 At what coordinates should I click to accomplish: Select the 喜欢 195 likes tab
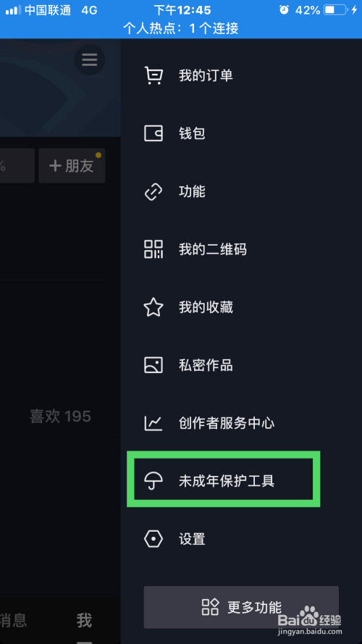tap(60, 417)
